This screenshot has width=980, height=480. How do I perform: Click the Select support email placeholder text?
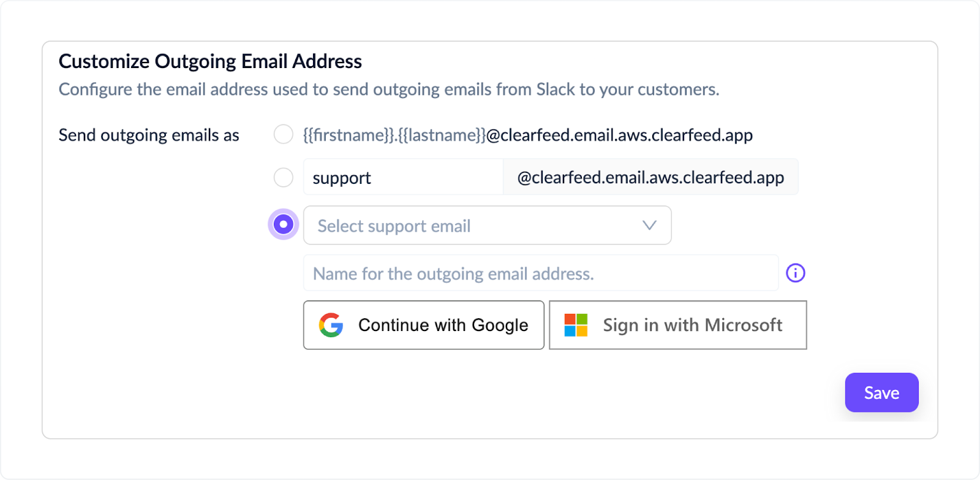pos(393,226)
